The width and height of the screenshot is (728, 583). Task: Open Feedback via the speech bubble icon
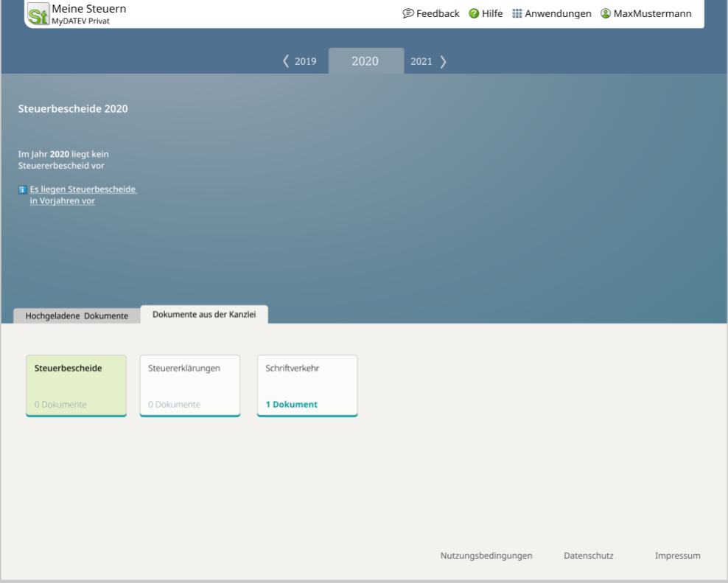coord(408,14)
